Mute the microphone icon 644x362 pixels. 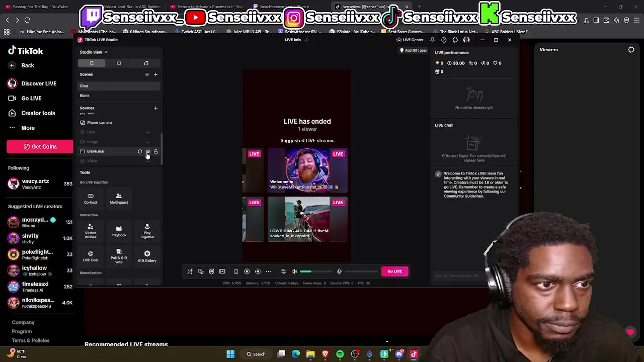click(339, 271)
